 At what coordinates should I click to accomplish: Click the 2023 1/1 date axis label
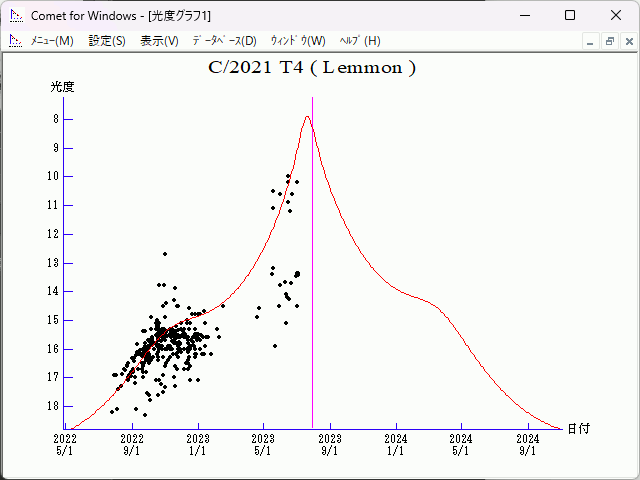click(198, 445)
